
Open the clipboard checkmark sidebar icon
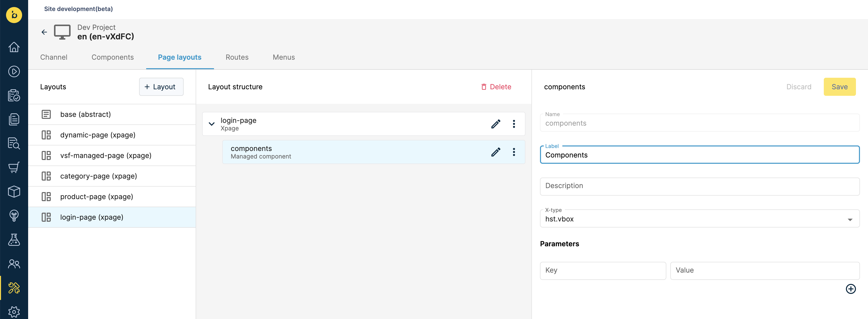pos(14,95)
